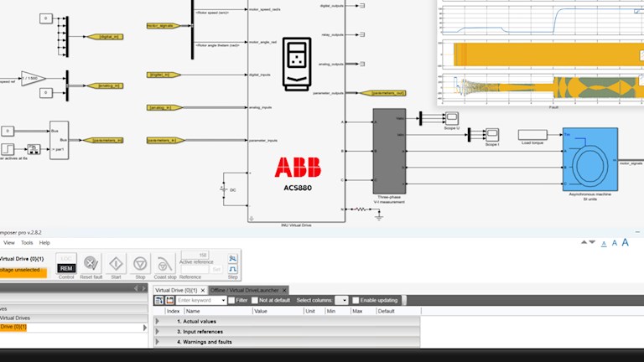This screenshot has width=644, height=362.
Task: Open the Scope U block
Action: click(x=451, y=117)
